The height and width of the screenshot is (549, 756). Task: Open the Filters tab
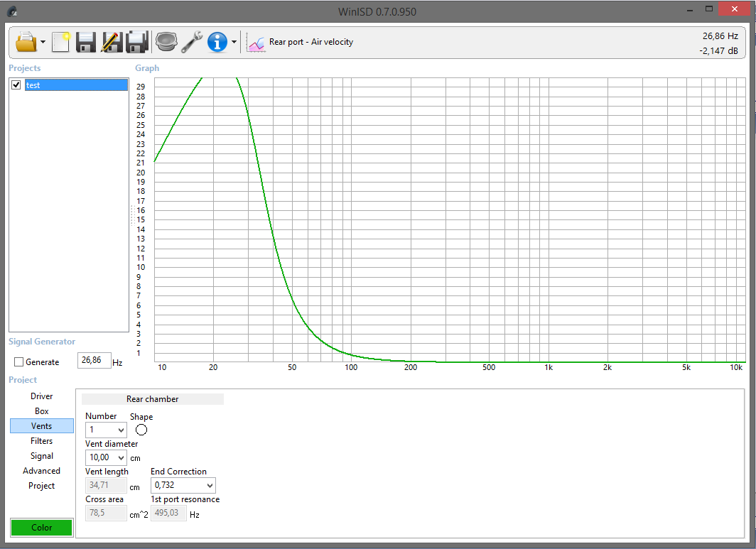(x=41, y=441)
